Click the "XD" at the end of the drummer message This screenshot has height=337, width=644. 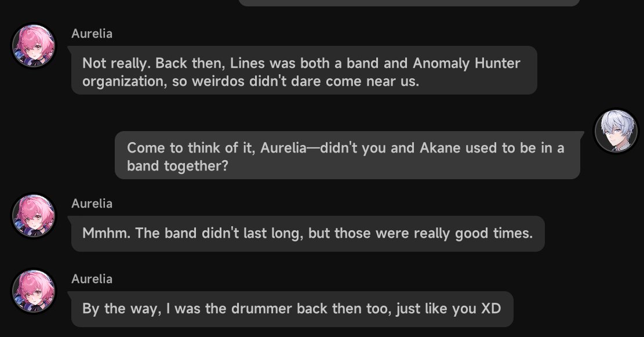coord(491,309)
